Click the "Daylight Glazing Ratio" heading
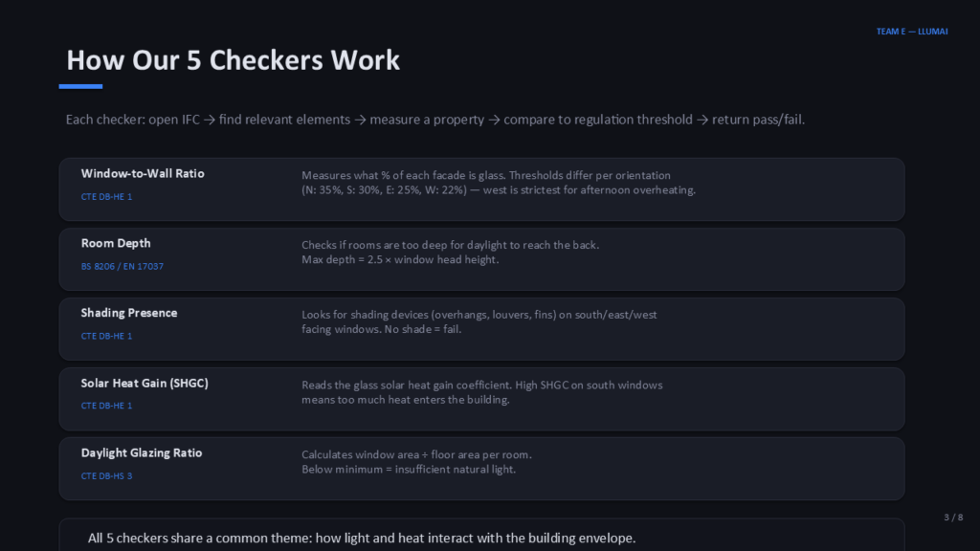Viewport: 980px width, 551px height. (142, 452)
